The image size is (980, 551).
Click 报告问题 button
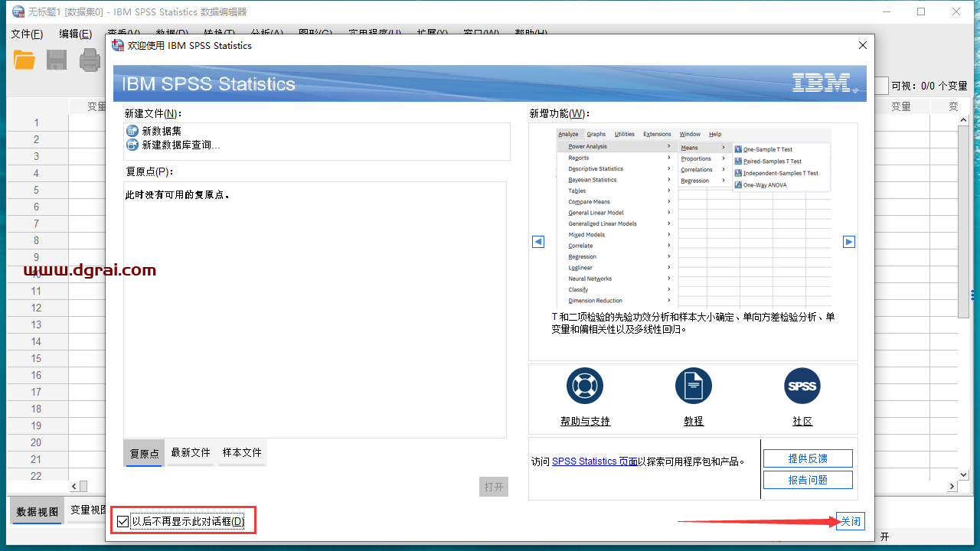click(808, 480)
